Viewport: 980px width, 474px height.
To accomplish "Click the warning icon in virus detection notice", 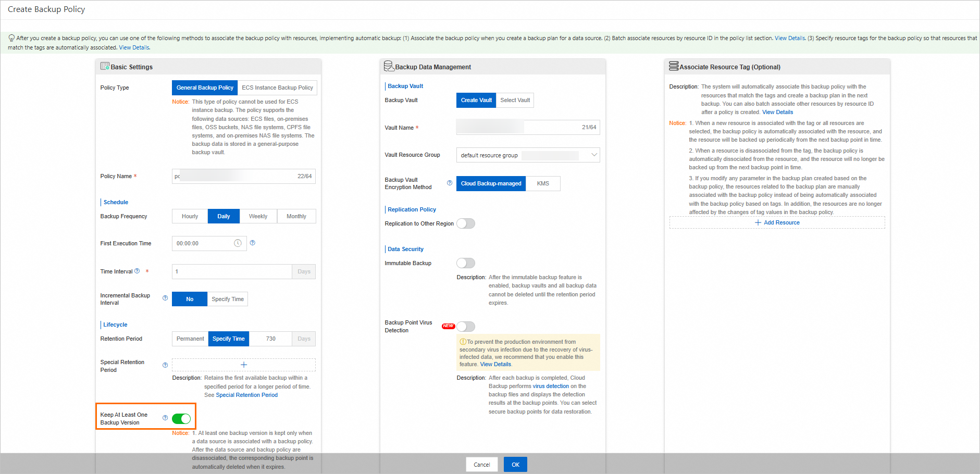I will pos(463,342).
